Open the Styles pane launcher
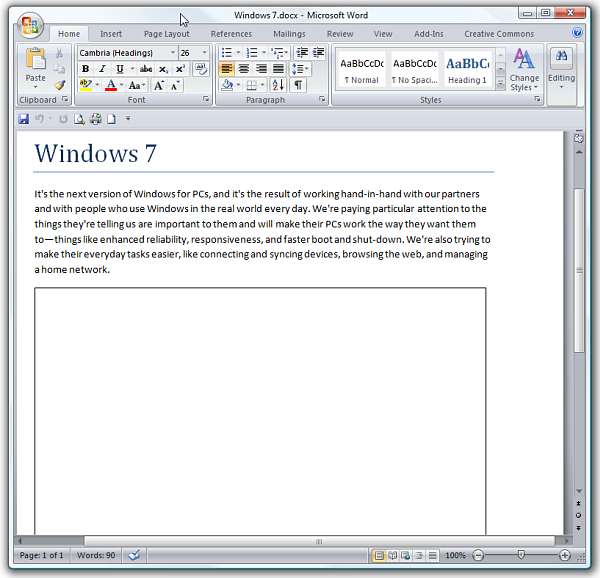Image resolution: width=600 pixels, height=578 pixels. (537, 99)
